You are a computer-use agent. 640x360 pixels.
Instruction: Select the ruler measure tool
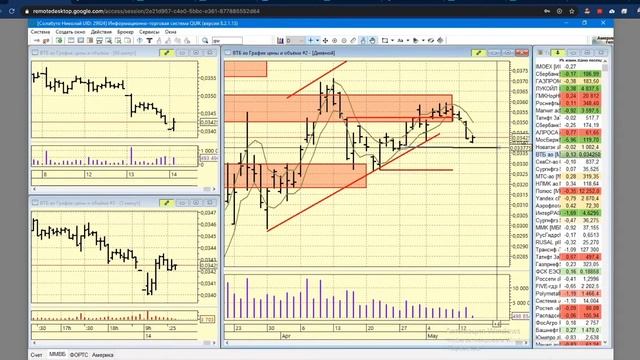click(353, 40)
